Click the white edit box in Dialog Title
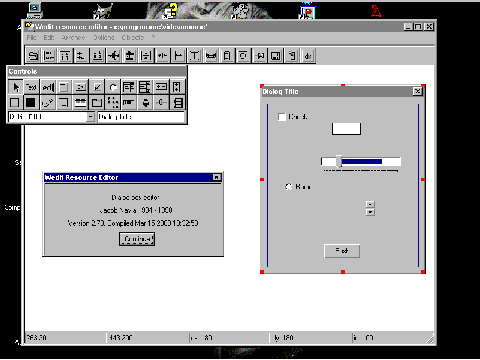 [346, 129]
